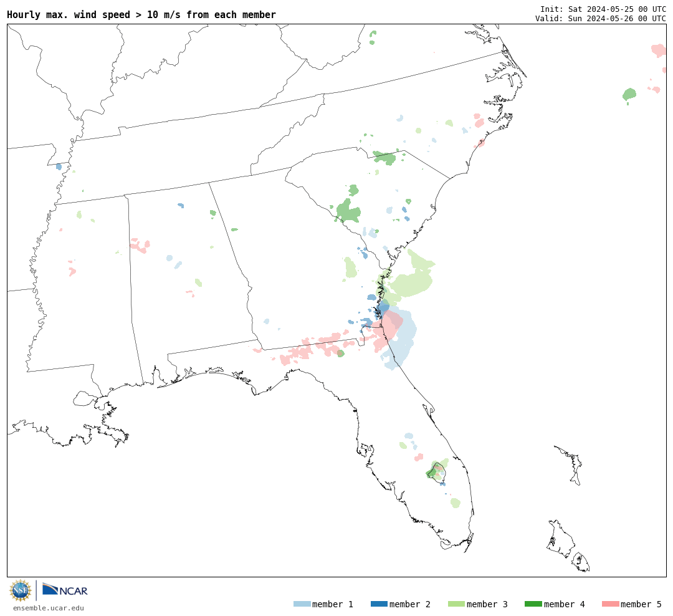Select the 'member 3' legend label
The height and width of the screenshot is (616, 673).
pyautogui.click(x=487, y=604)
